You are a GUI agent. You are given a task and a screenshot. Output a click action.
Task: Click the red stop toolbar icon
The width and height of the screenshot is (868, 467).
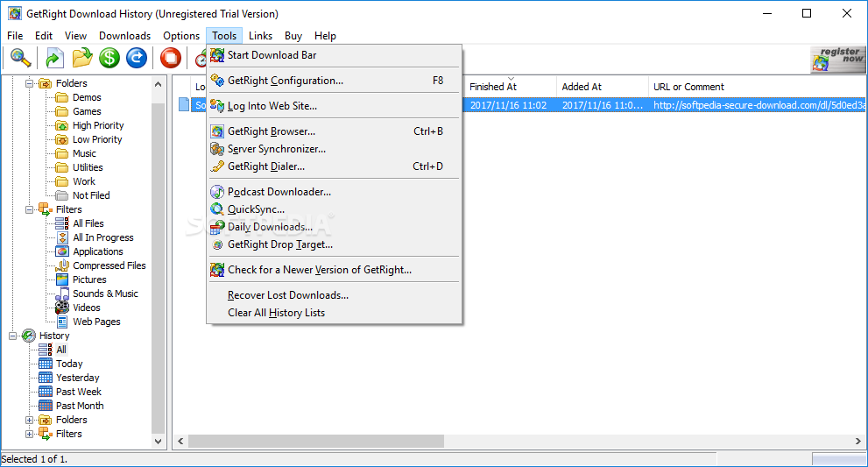tap(171, 58)
